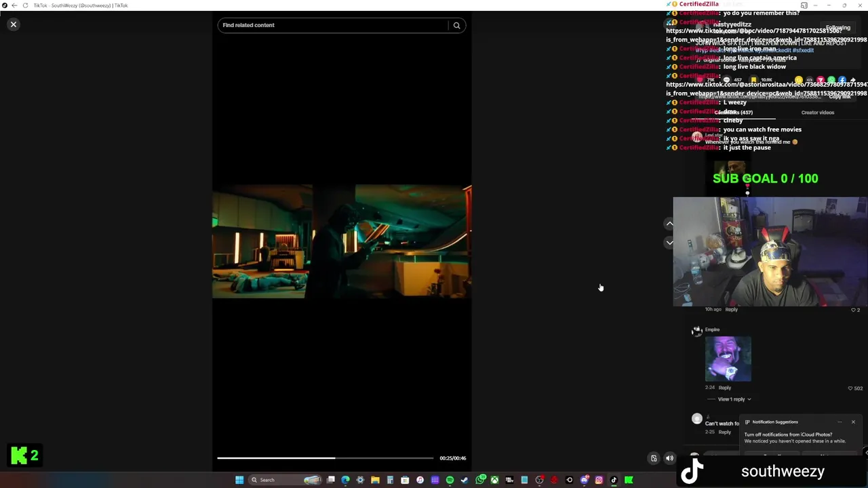The height and width of the screenshot is (488, 868).
Task: Open the Windows Start menu
Action: [239, 480]
